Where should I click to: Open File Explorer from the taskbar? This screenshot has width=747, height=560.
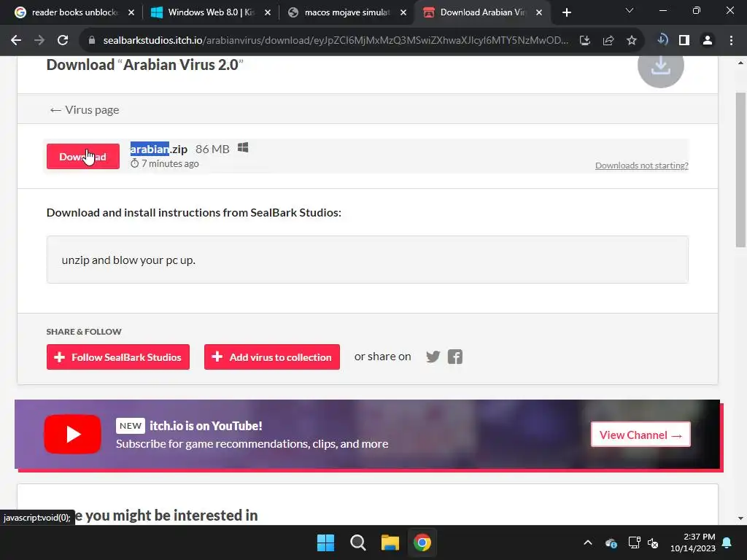coord(390,542)
